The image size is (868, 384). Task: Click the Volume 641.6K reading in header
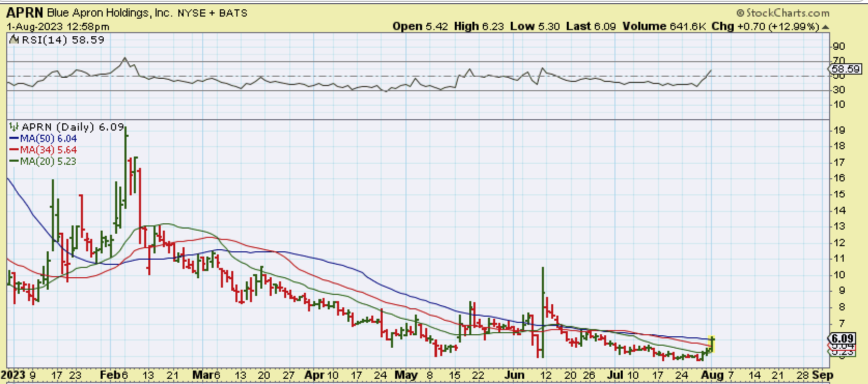(x=664, y=26)
